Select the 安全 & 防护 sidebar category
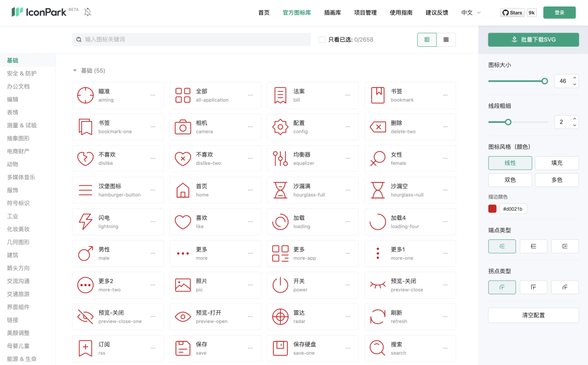588x365 pixels. pyautogui.click(x=22, y=73)
